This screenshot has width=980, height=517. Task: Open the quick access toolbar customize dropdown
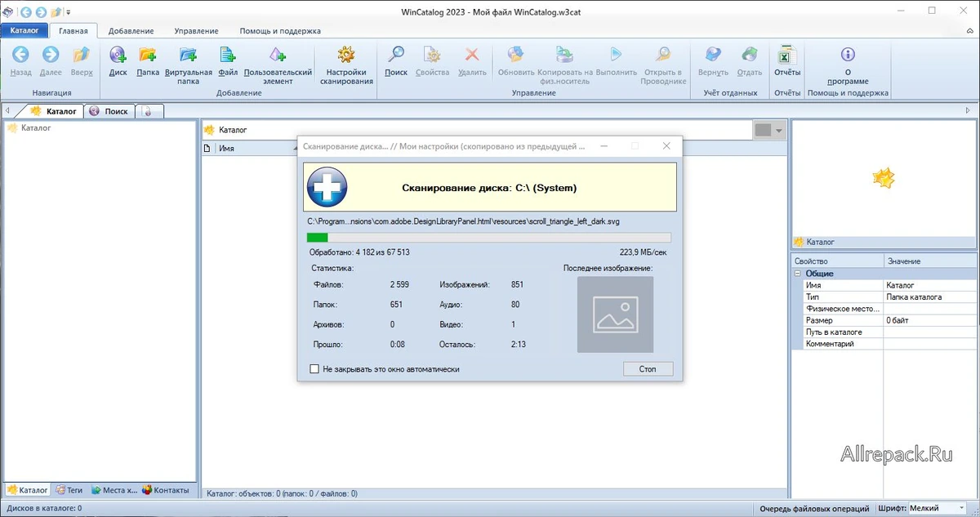tap(68, 12)
